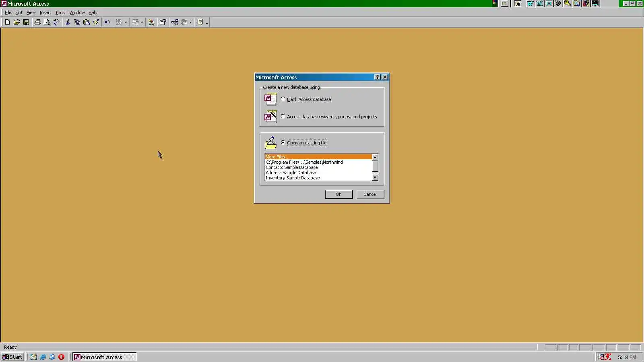The image size is (644, 362).
Task: Click the OfficeLinks toolbar icon
Action: click(x=119, y=22)
